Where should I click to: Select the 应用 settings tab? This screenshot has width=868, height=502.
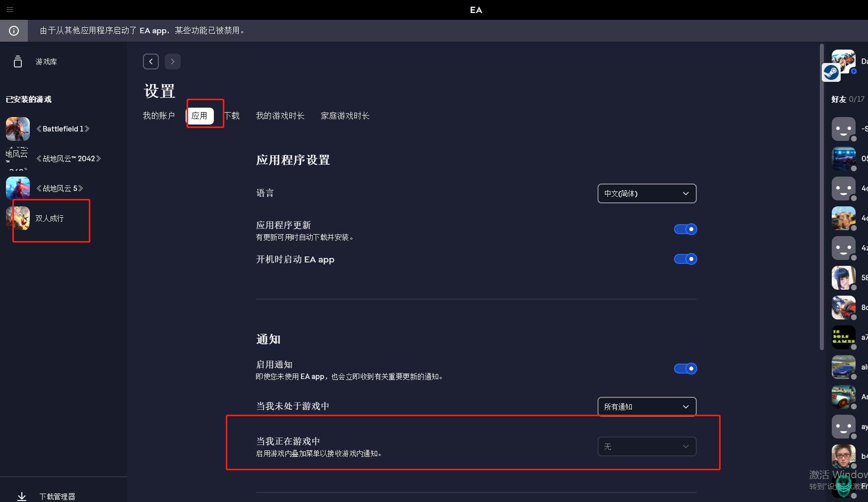click(x=200, y=116)
